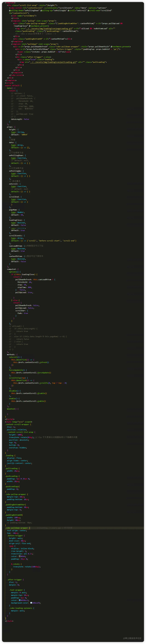Select the 'canLoadBttom: {' prop line
146x644 pixels.
[x=17, y=246]
